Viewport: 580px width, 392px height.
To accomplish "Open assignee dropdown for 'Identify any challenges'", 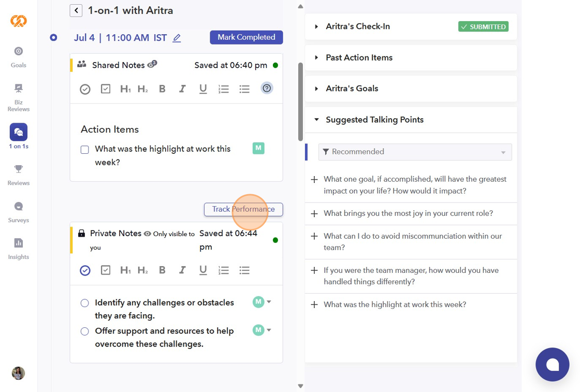I will pos(269,302).
